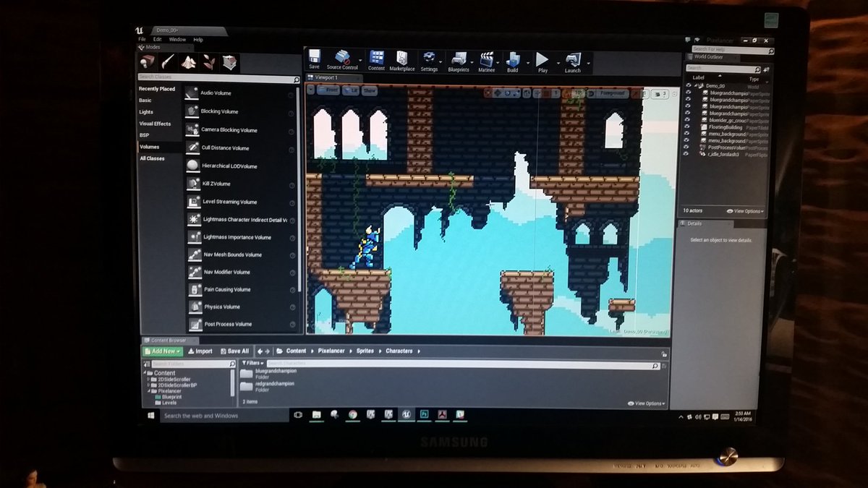Screen dimensions: 868x488
Task: Toggle visibility of bluerider_gc_crouc actor
Action: click(x=688, y=120)
